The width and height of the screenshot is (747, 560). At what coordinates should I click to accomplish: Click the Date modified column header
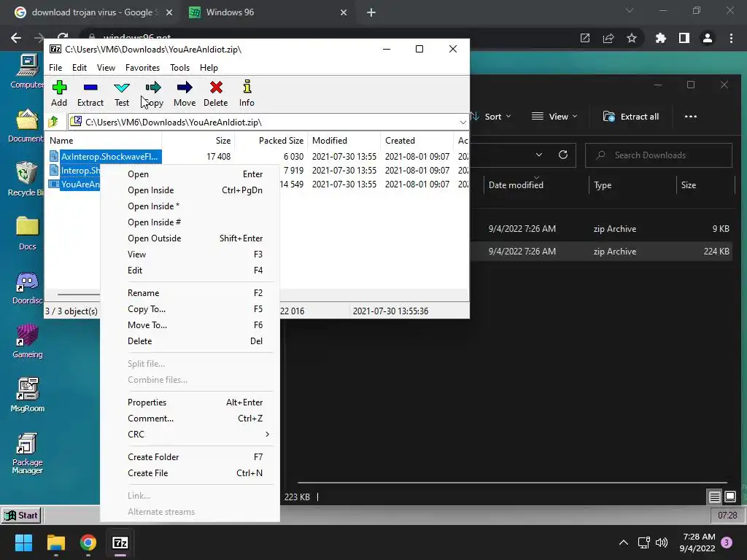point(516,184)
